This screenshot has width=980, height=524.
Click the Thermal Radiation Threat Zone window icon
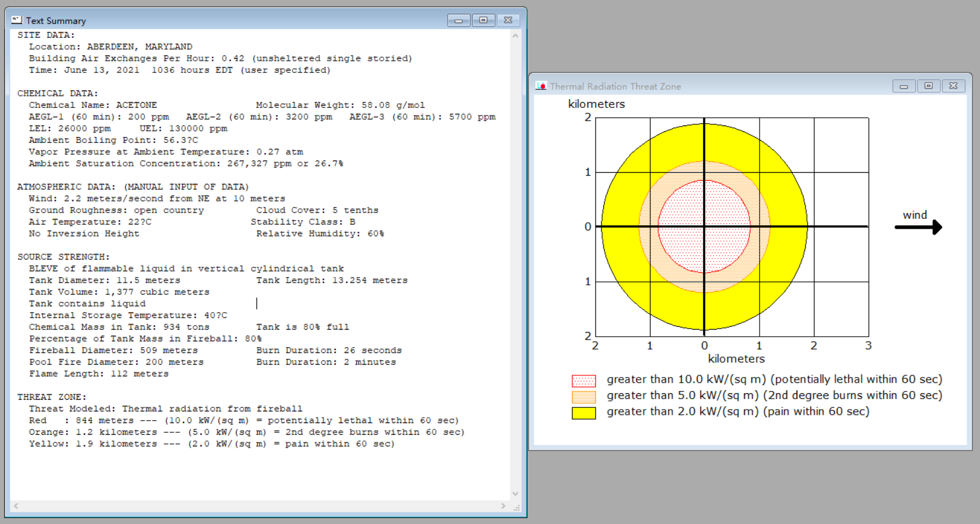click(541, 86)
